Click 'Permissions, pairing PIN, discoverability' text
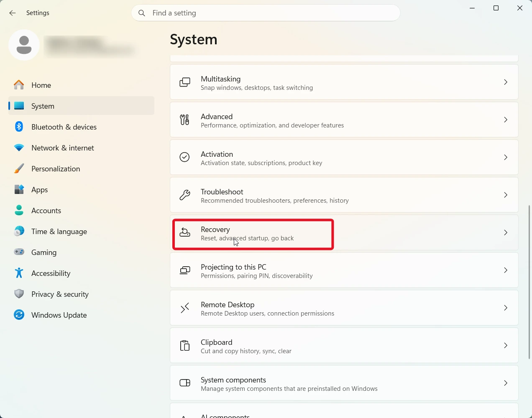 pos(257,276)
